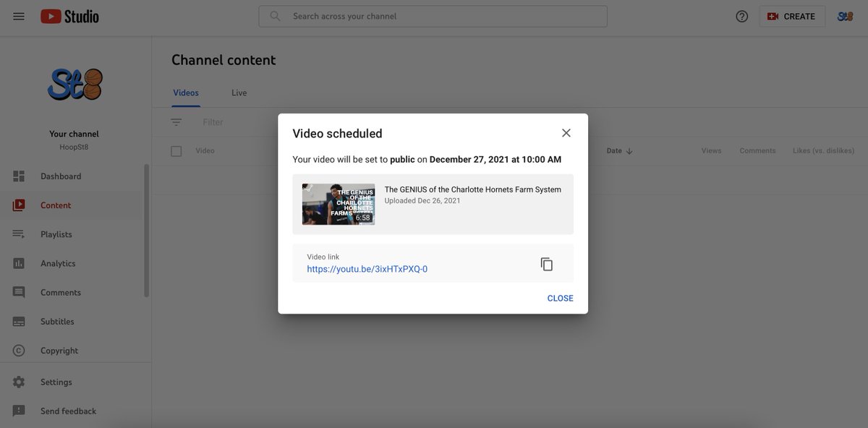The width and height of the screenshot is (868, 428).
Task: Click the video title 'The GENIUS of the Charlotte Hornets Farm System'
Action: pos(473,189)
